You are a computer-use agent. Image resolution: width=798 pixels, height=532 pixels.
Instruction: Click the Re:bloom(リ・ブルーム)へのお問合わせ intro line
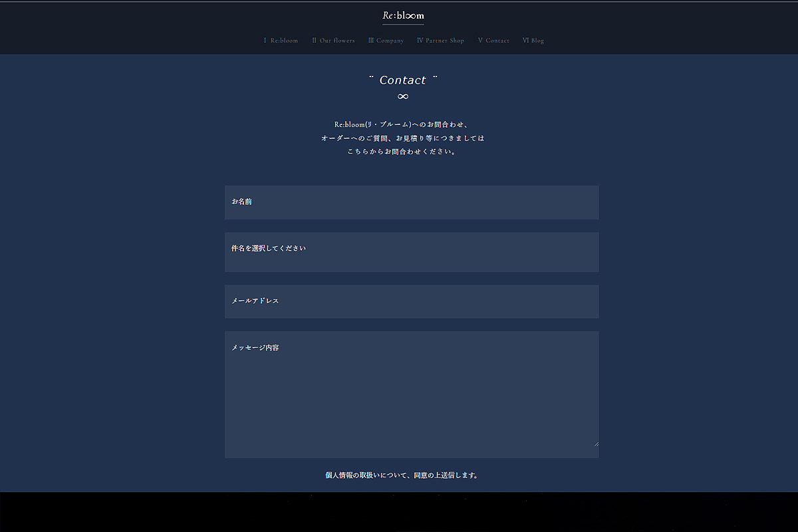pos(403,124)
